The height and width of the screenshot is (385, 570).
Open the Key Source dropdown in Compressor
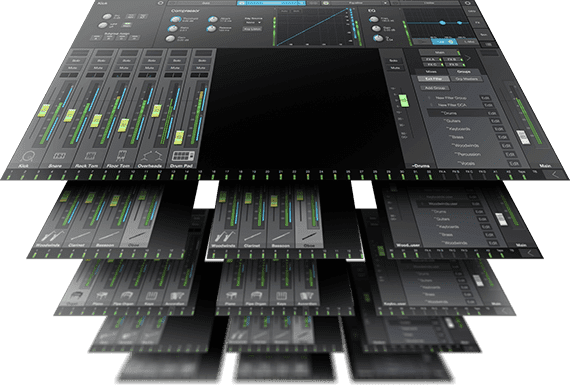tap(253, 23)
